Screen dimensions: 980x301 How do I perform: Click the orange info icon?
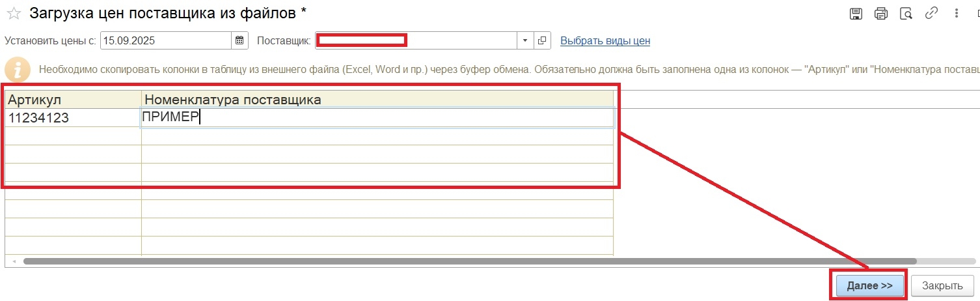(18, 69)
